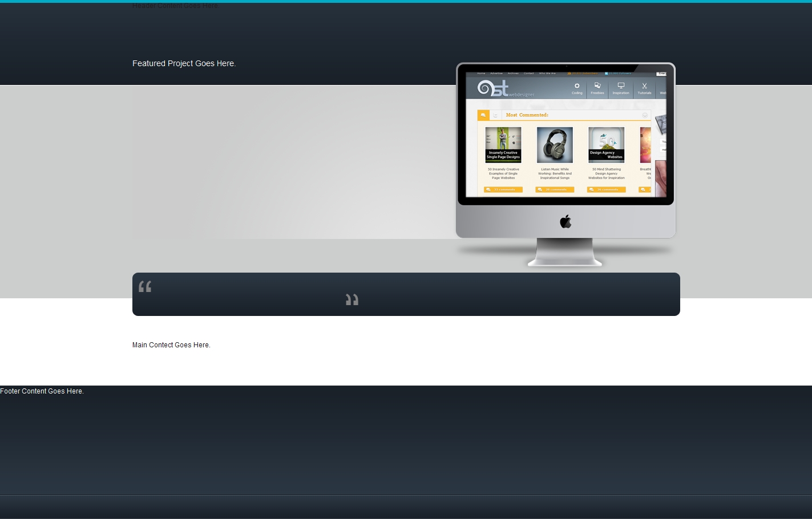
Task: Open the headphones article thumbnail
Action: (x=555, y=145)
